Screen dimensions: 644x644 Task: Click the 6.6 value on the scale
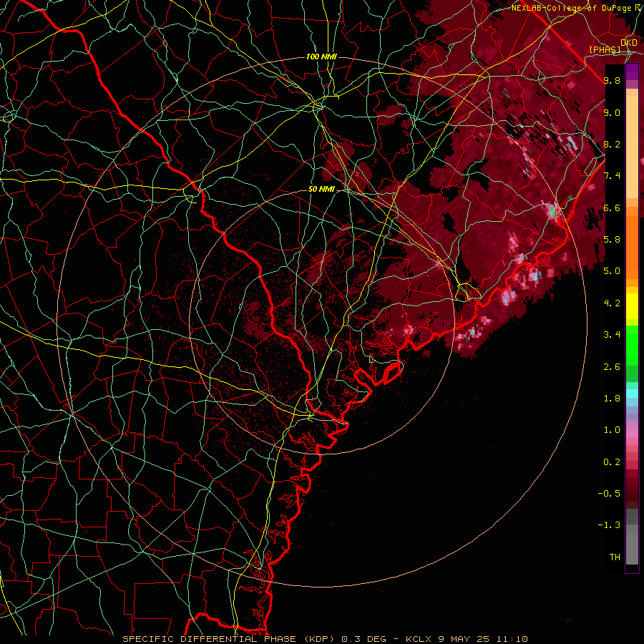(x=612, y=208)
